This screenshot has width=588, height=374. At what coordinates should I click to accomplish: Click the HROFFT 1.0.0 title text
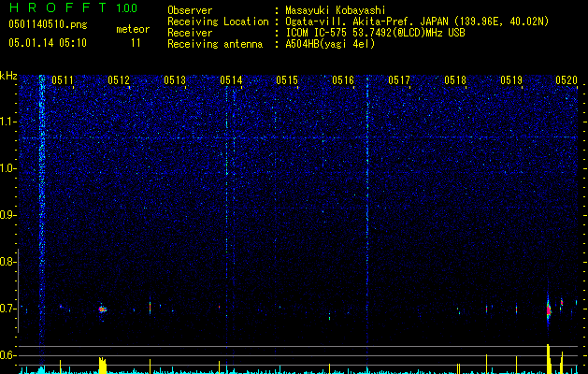[x=73, y=7]
